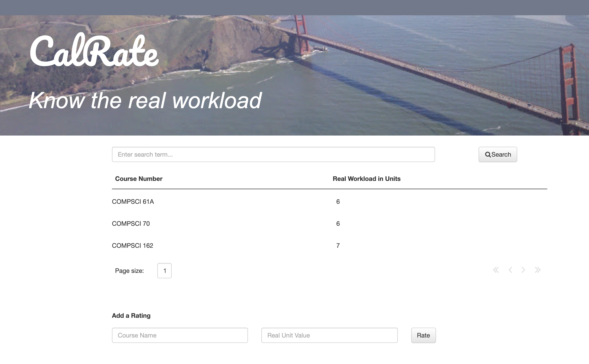The image size is (589, 364).
Task: Edit the Page size number box
Action: (x=164, y=271)
